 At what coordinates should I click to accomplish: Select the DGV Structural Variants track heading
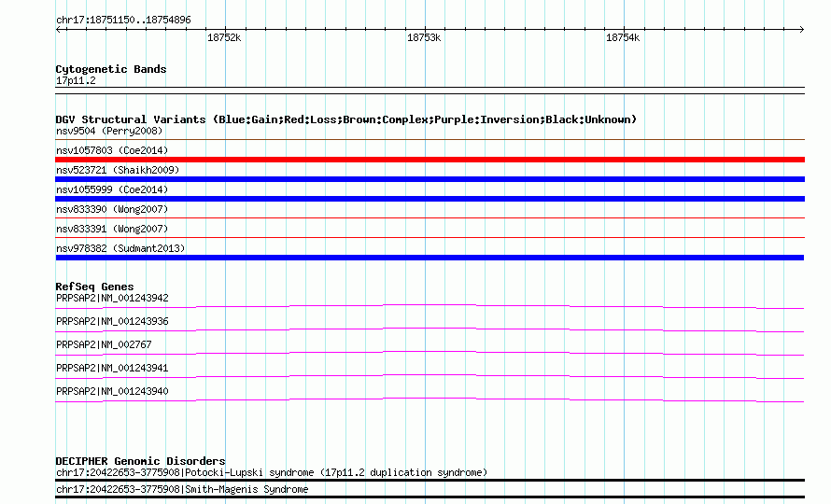(346, 119)
